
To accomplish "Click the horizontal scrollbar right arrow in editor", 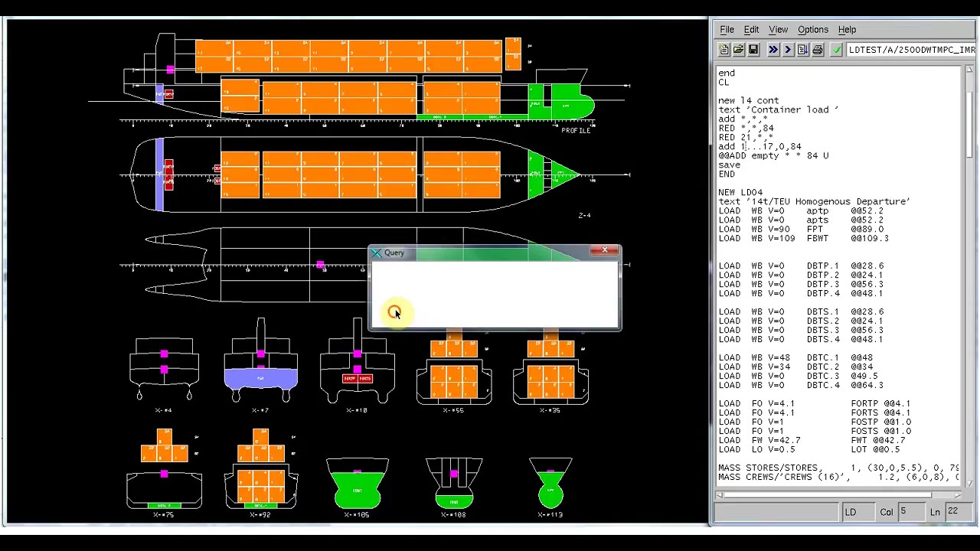I will [959, 495].
